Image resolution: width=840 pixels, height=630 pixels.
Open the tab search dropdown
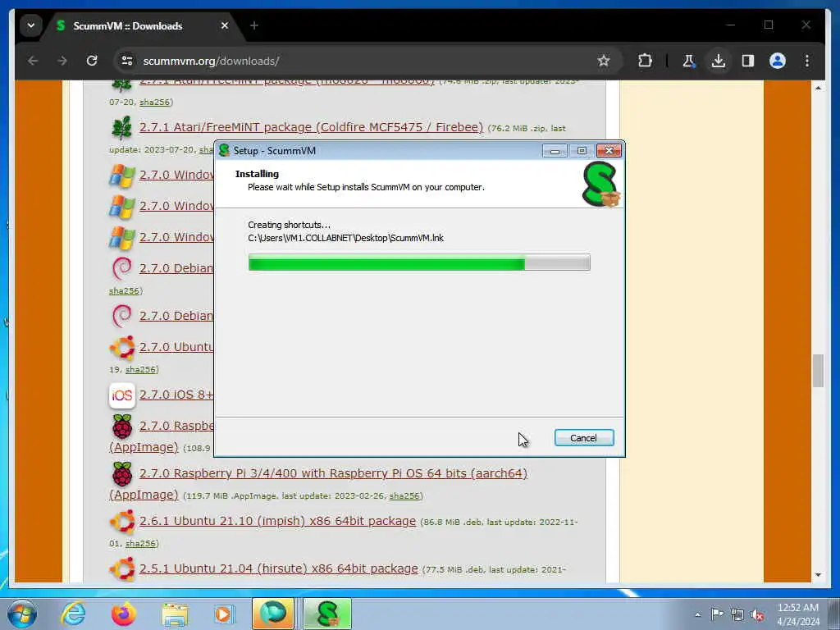(x=31, y=25)
